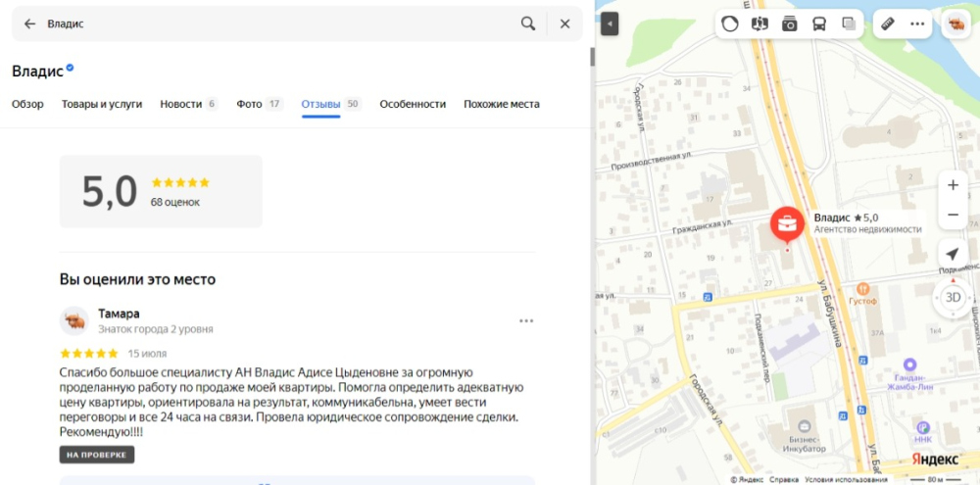Click Знаток города 2 уровня label

tap(156, 329)
